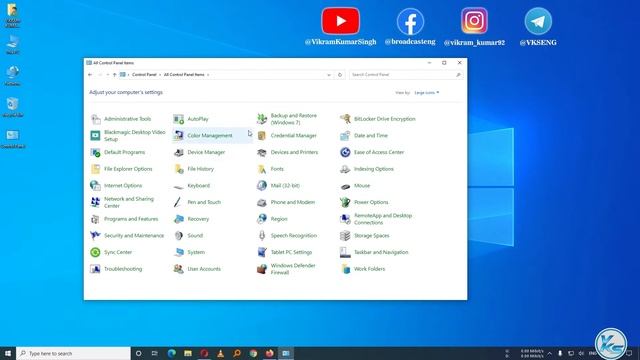Open Microsoft Edge from the taskbar
This screenshot has width=640, height=360.
coord(171,353)
